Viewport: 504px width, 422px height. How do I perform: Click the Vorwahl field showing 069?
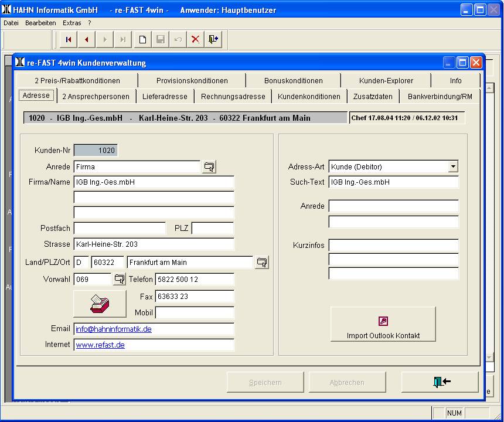pyautogui.click(x=93, y=280)
